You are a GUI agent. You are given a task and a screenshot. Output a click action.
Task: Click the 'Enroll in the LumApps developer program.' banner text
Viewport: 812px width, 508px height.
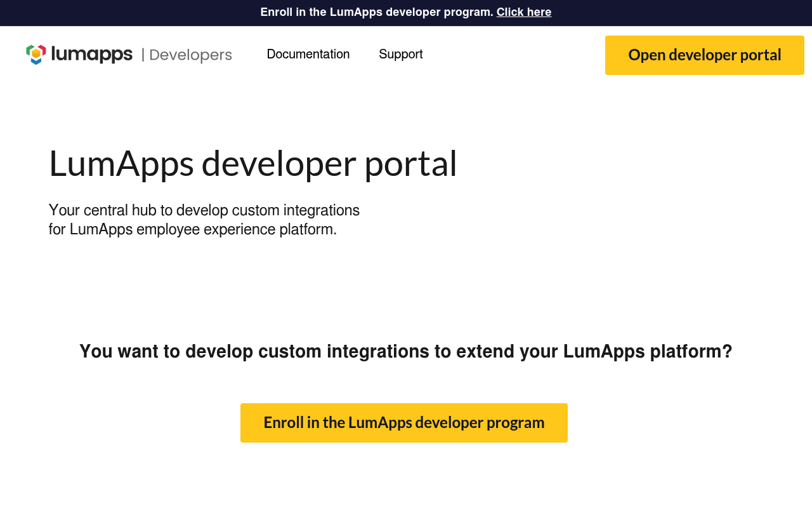pyautogui.click(x=377, y=12)
